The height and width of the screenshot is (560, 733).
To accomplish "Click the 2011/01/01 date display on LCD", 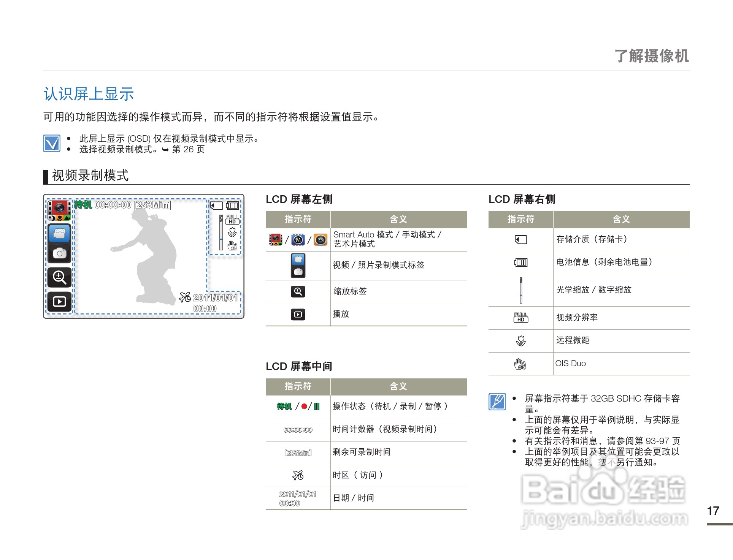I will pyautogui.click(x=215, y=297).
